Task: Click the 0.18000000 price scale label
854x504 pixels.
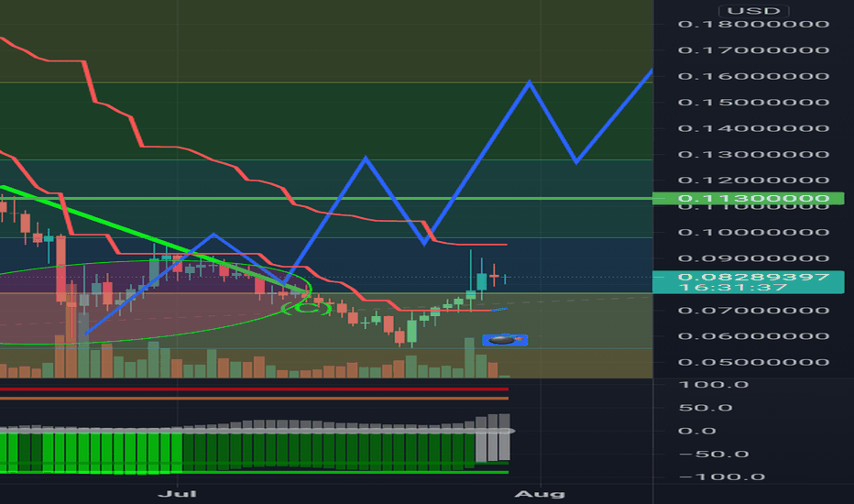Action: point(753,24)
